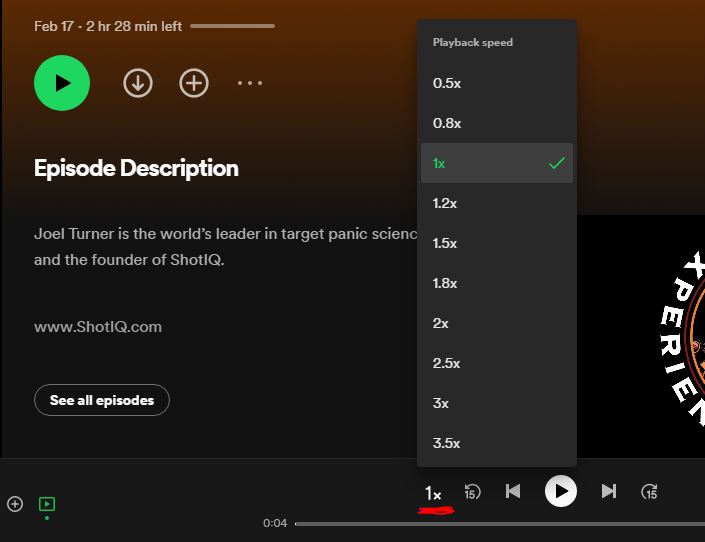Toggle the 1x speed button in player bar
This screenshot has width=705, height=542.
point(433,493)
